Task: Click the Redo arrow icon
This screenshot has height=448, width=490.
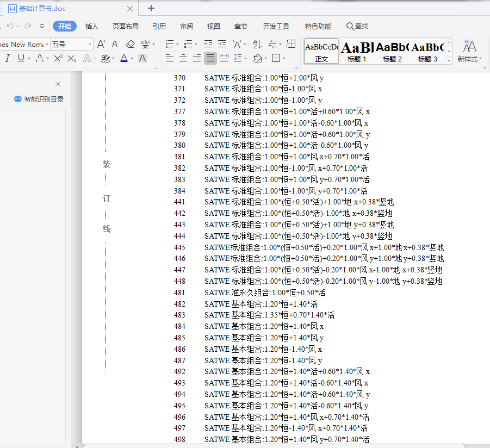Action: point(28,26)
